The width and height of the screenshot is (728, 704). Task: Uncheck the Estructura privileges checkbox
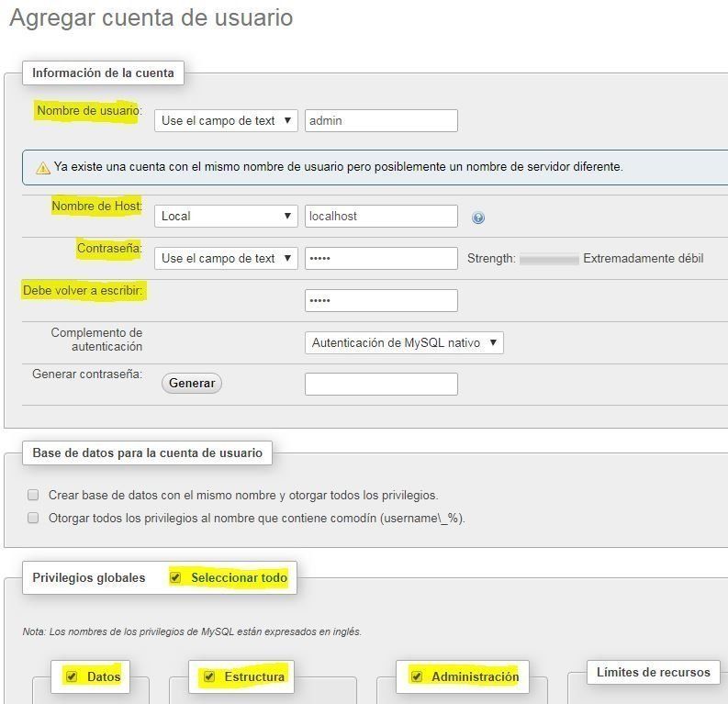[x=209, y=676]
